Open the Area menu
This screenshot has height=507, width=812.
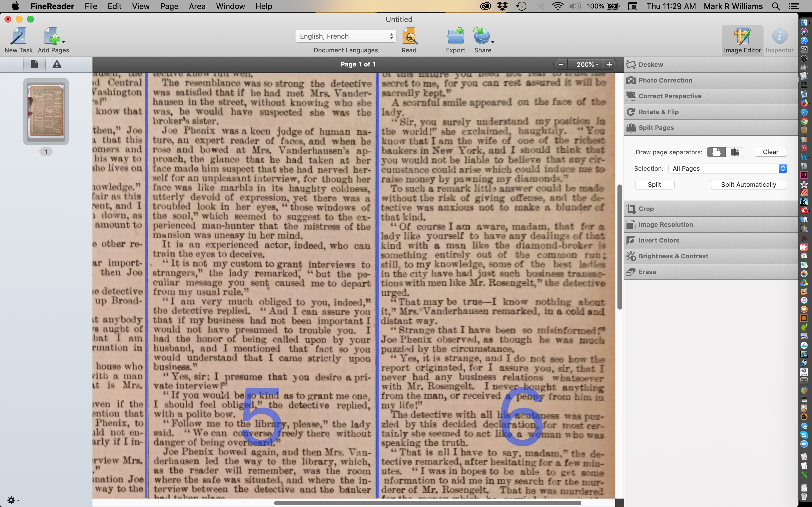(197, 6)
